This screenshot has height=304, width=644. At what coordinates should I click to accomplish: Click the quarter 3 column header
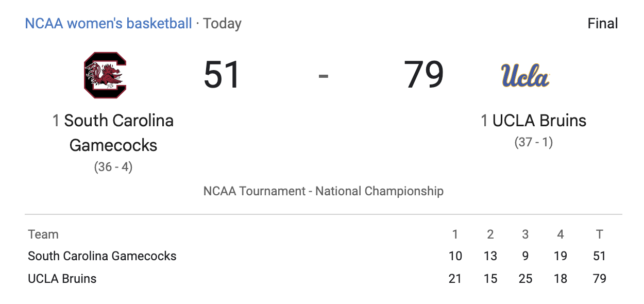(x=525, y=234)
